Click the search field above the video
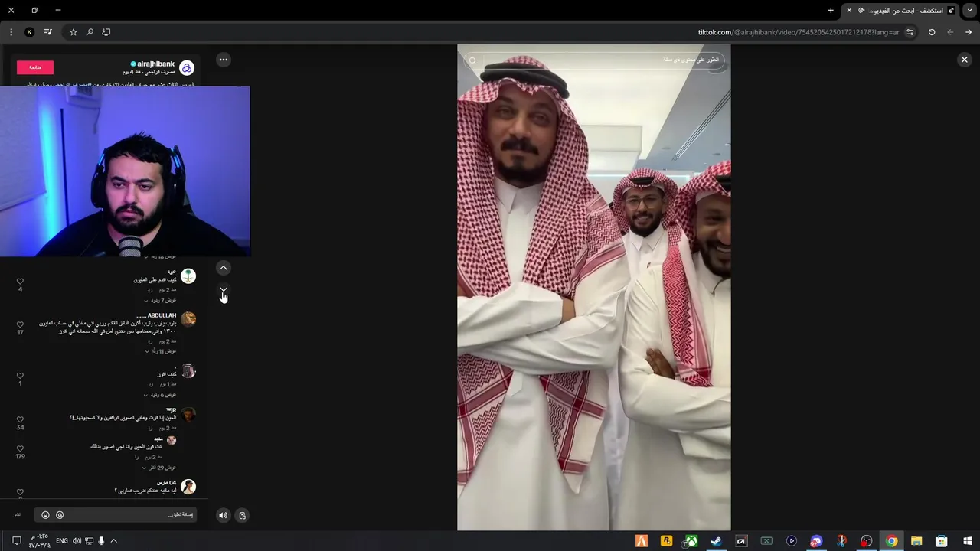 [593, 60]
